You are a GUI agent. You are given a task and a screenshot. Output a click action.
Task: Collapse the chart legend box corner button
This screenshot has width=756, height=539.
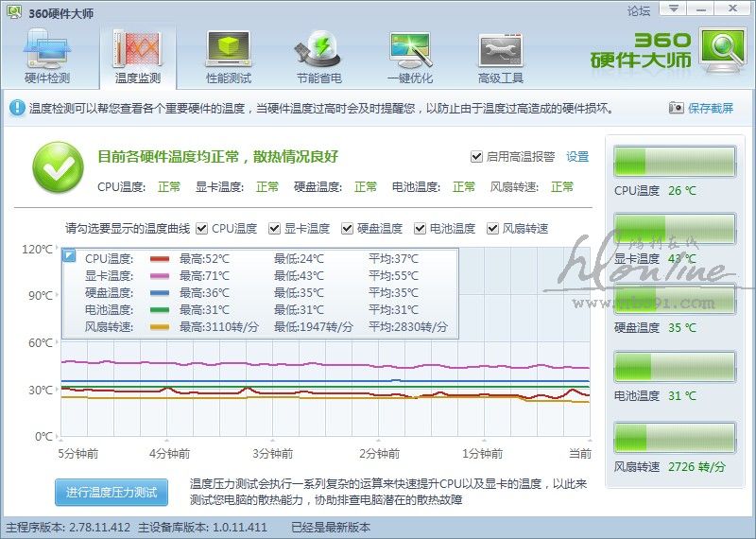click(69, 255)
